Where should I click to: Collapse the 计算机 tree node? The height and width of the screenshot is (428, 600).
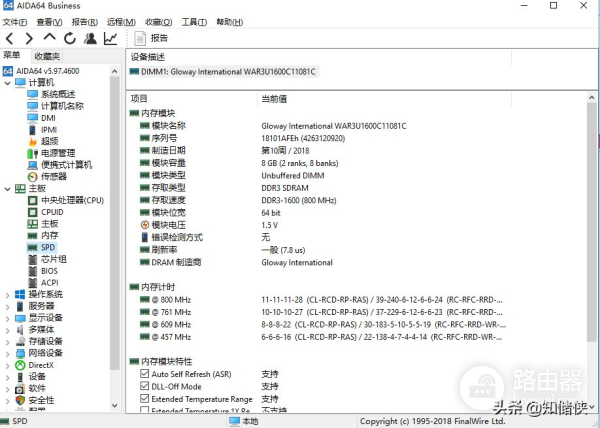(x=7, y=83)
